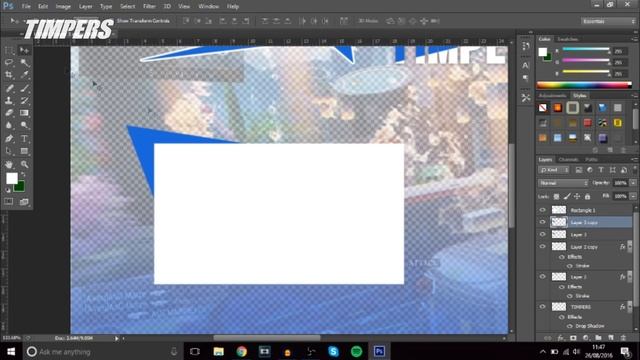Screen dimensions: 640x360
Task: Toggle Lock all layer pixels
Action: tap(587, 197)
